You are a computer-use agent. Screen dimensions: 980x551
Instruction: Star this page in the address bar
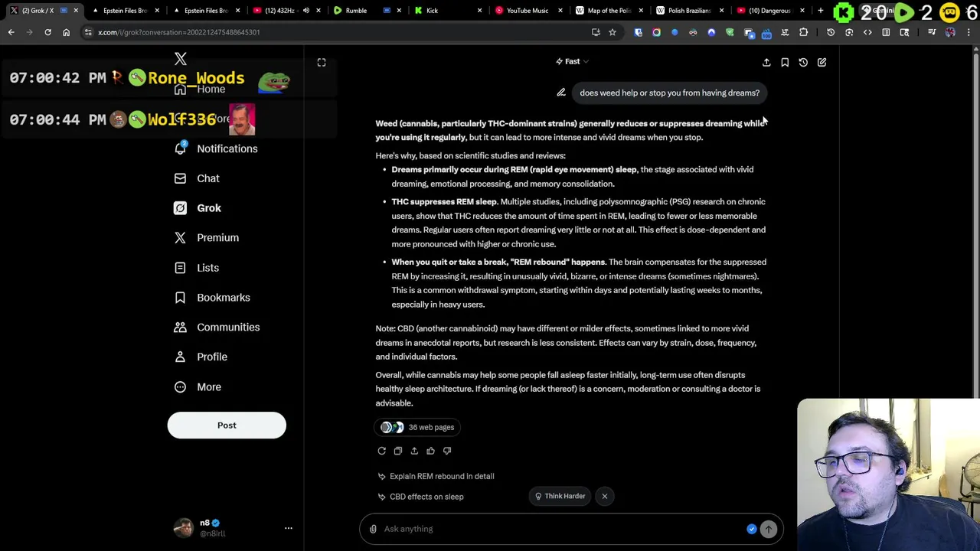click(612, 32)
